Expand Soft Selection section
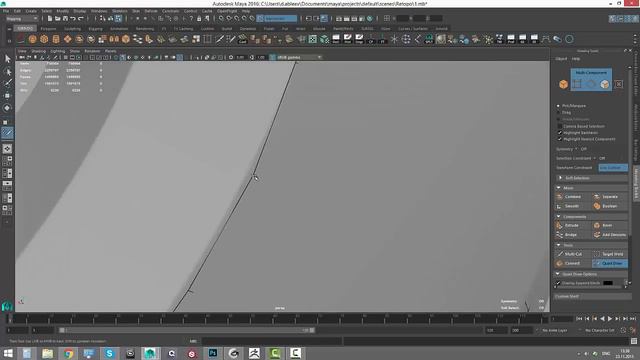 tap(591, 178)
